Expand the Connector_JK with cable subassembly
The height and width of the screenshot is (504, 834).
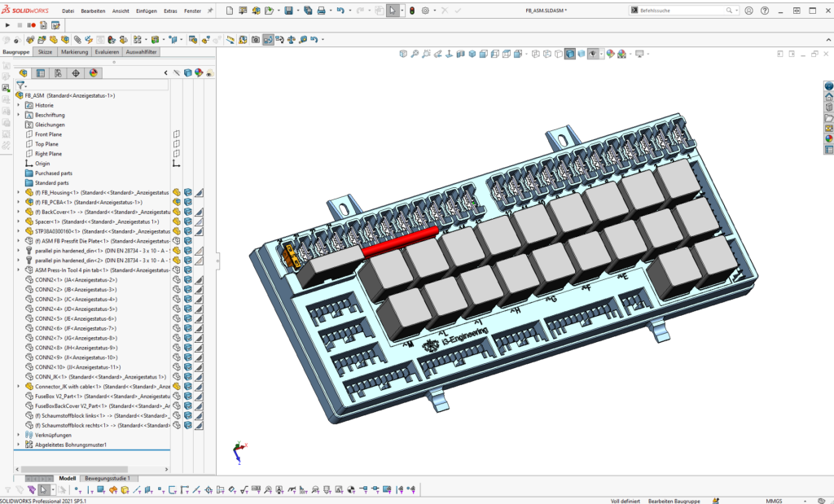[x=19, y=386]
